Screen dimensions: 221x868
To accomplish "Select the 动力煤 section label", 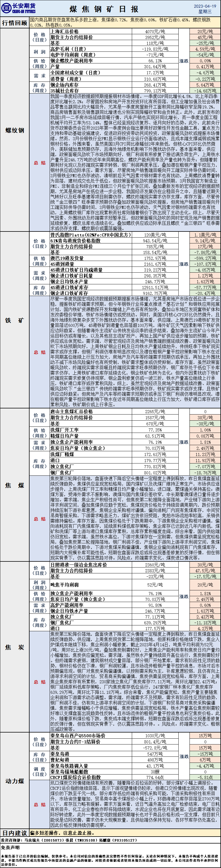I will [14, 781].
